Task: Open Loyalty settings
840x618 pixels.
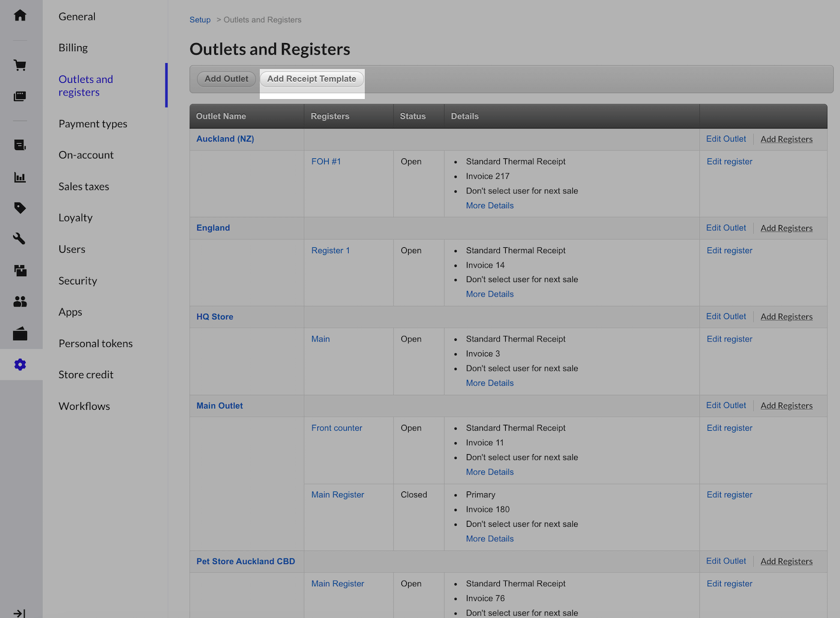Action: point(76,218)
